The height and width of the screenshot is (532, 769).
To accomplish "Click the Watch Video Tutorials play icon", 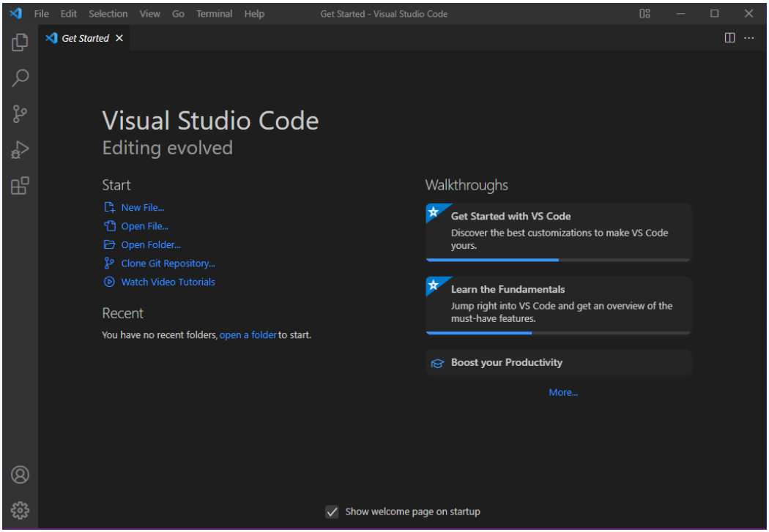I will 109,282.
